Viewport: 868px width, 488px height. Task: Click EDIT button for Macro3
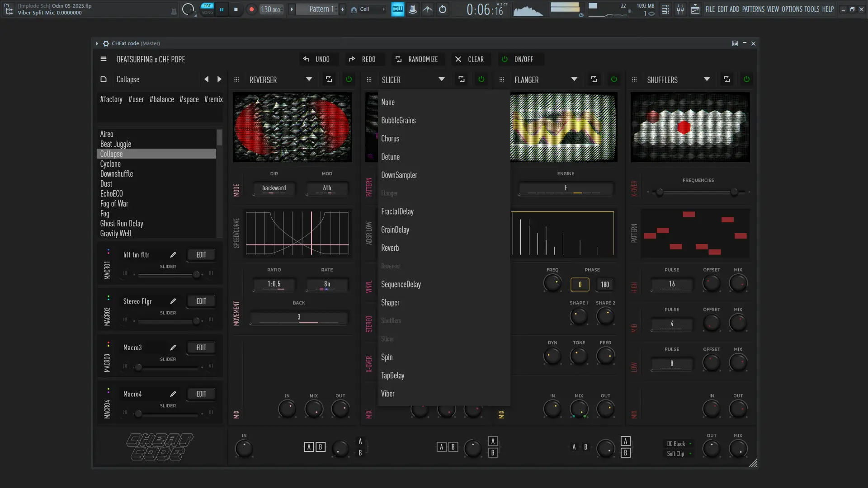201,347
